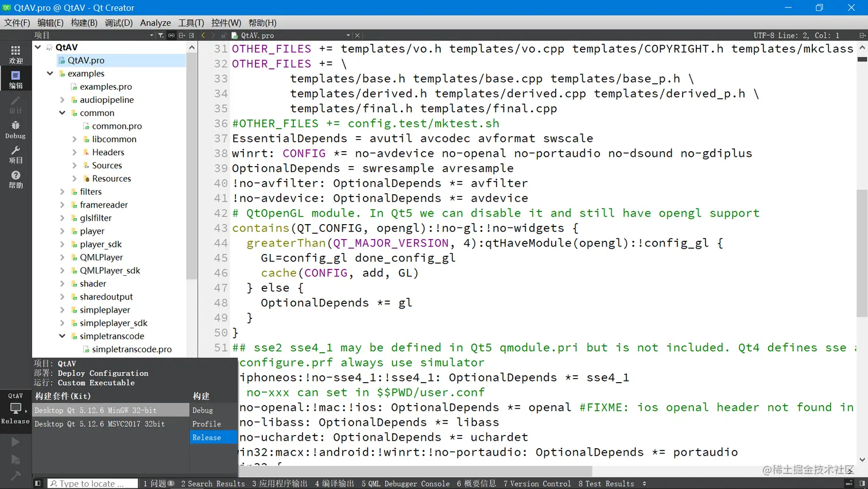Expand the libcommon node
The width and height of the screenshot is (868, 489).
pyautogui.click(x=75, y=139)
